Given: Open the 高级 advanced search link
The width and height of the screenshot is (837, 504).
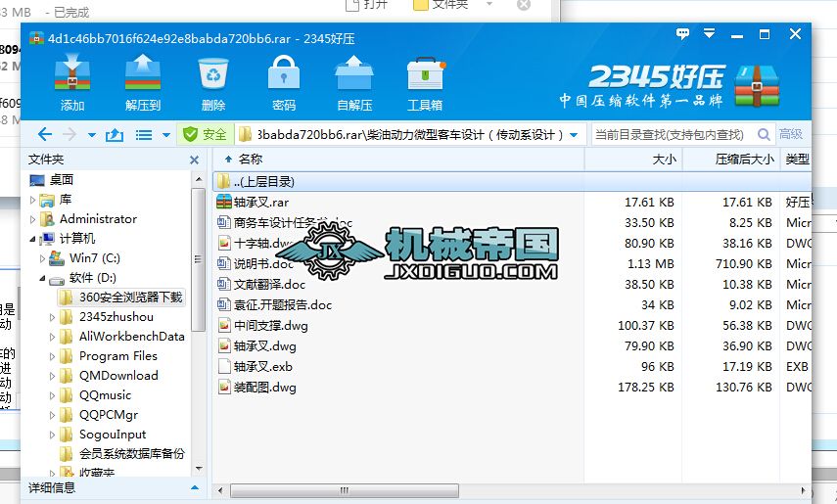Looking at the screenshot, I should [791, 134].
